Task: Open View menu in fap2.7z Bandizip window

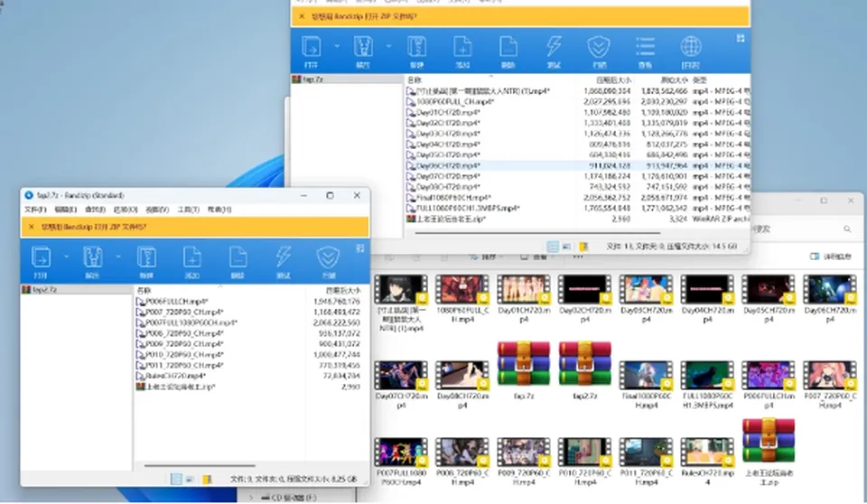Action: [x=156, y=210]
